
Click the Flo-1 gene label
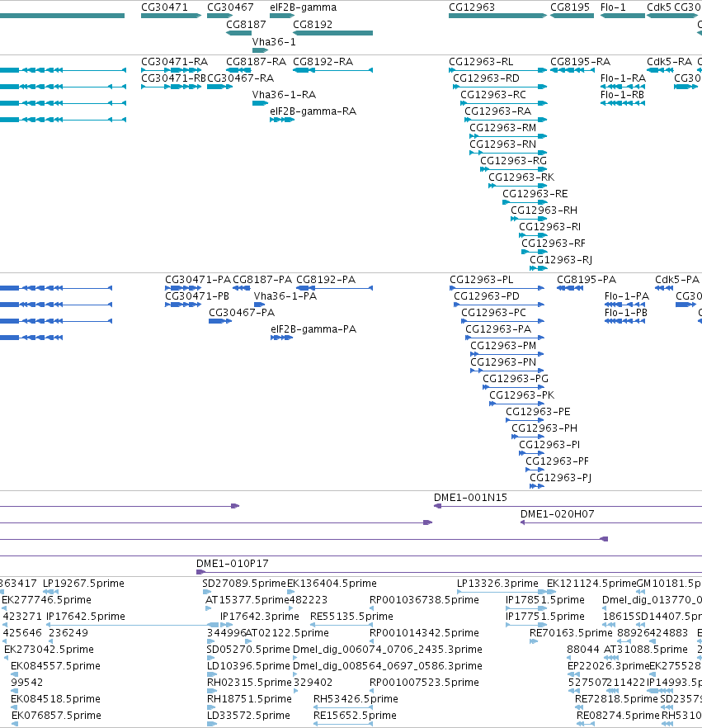[613, 7]
